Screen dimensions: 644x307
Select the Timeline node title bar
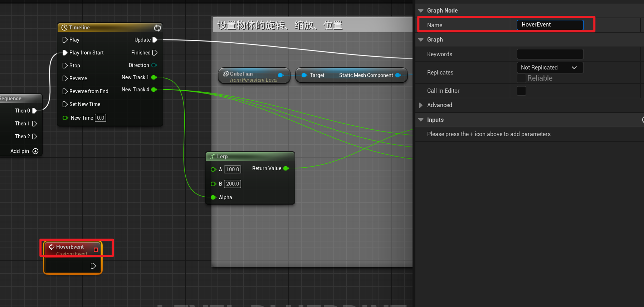(110, 28)
